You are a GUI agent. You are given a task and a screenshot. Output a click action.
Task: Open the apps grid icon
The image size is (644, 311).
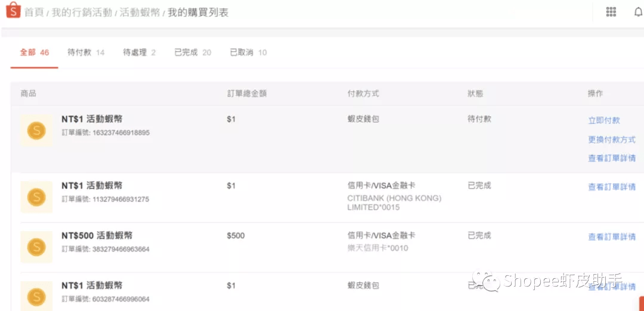click(x=611, y=12)
